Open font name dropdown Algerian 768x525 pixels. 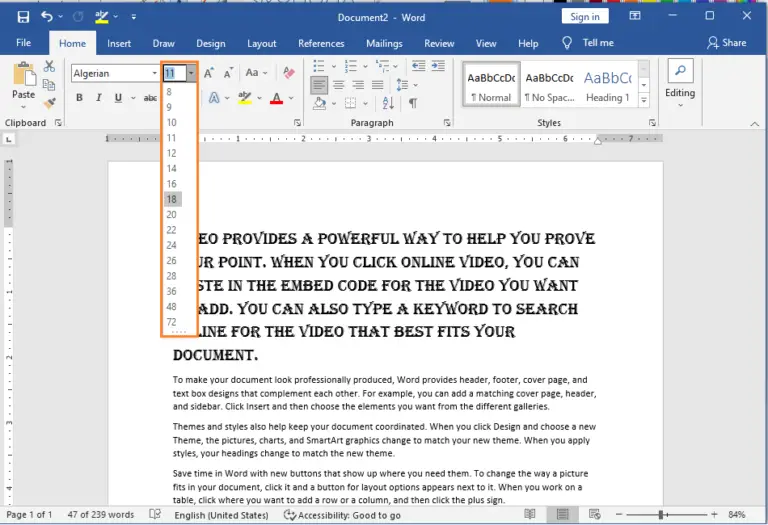click(x=154, y=73)
